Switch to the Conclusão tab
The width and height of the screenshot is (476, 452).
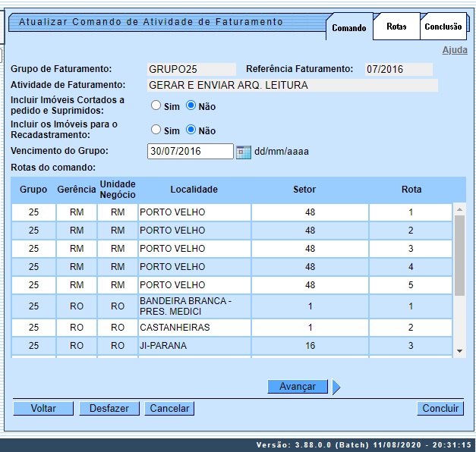[443, 27]
